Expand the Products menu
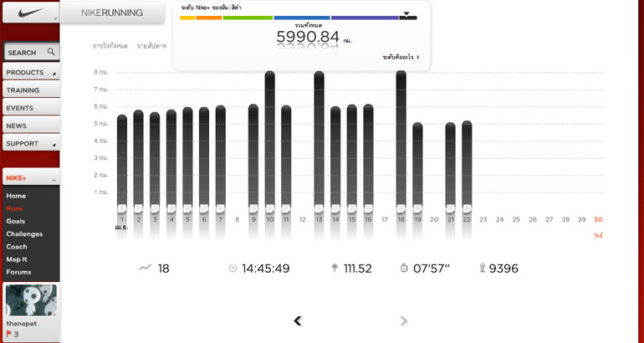Image resolution: width=644 pixels, height=343 pixels. tap(30, 73)
